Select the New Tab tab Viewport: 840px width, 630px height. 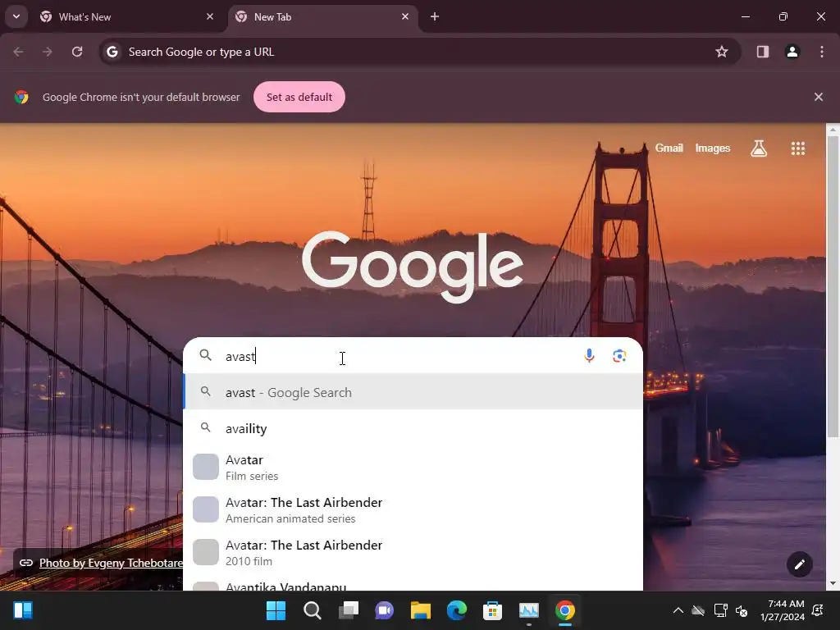(x=323, y=17)
